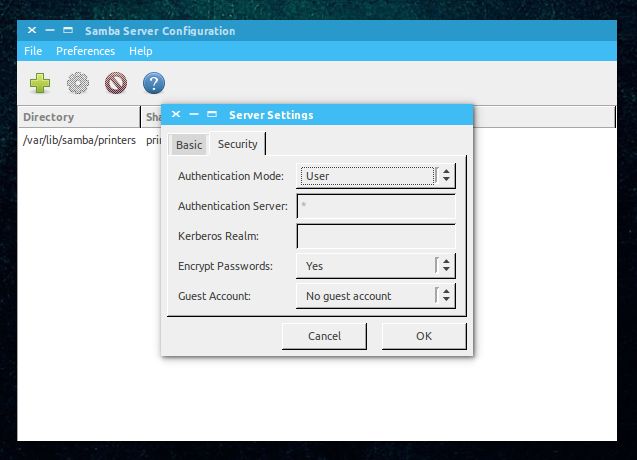Switch to the Basic tab

(x=188, y=145)
